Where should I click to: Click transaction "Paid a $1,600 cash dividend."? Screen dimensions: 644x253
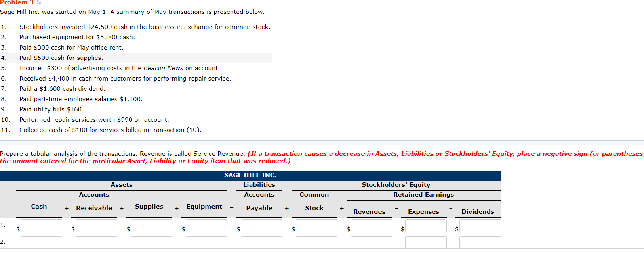63,89
